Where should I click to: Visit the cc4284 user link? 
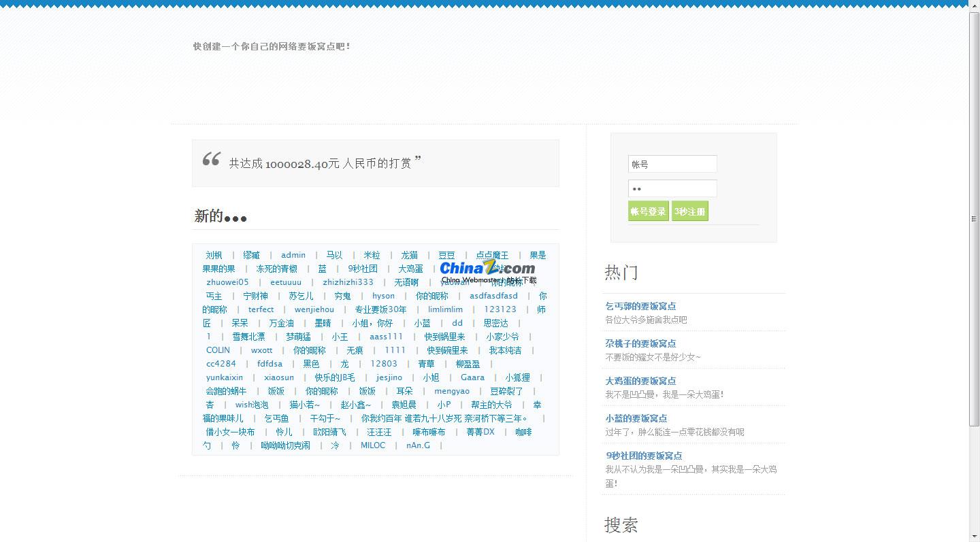(221, 364)
